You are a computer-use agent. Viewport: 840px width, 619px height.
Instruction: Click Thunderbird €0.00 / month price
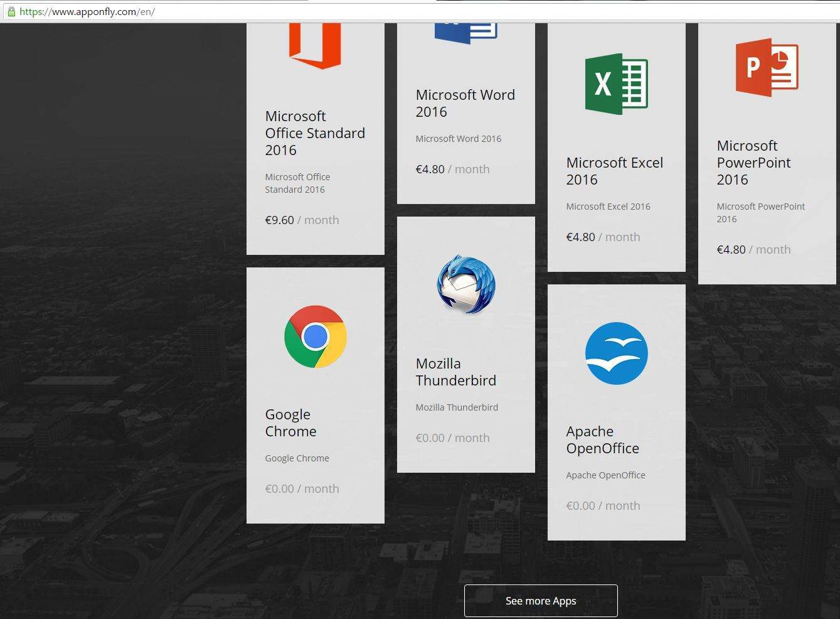pyautogui.click(x=452, y=438)
